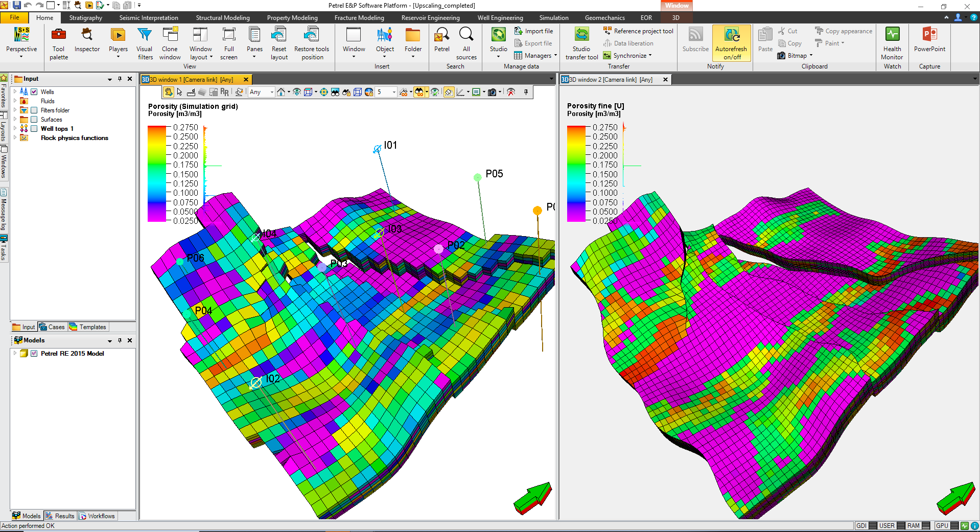Check the Surfaces checkbox
Viewport: 980px width, 532px height.
pos(34,120)
